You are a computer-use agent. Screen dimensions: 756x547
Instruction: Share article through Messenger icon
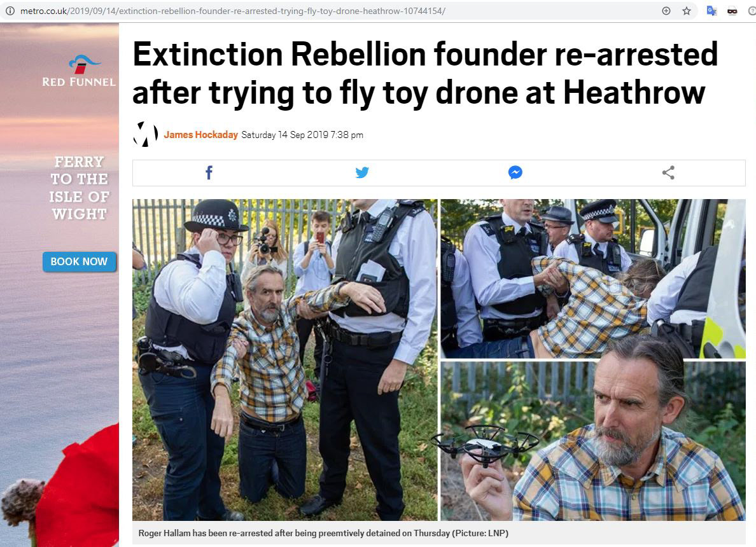point(515,172)
